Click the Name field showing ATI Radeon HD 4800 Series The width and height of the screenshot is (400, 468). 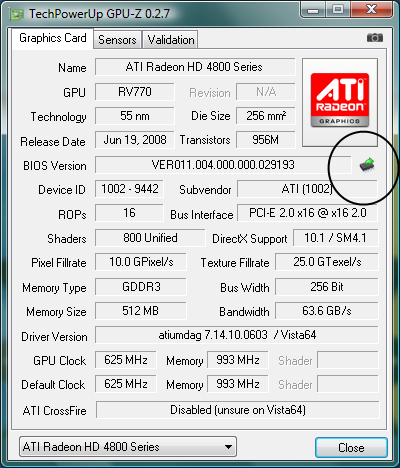(195, 67)
